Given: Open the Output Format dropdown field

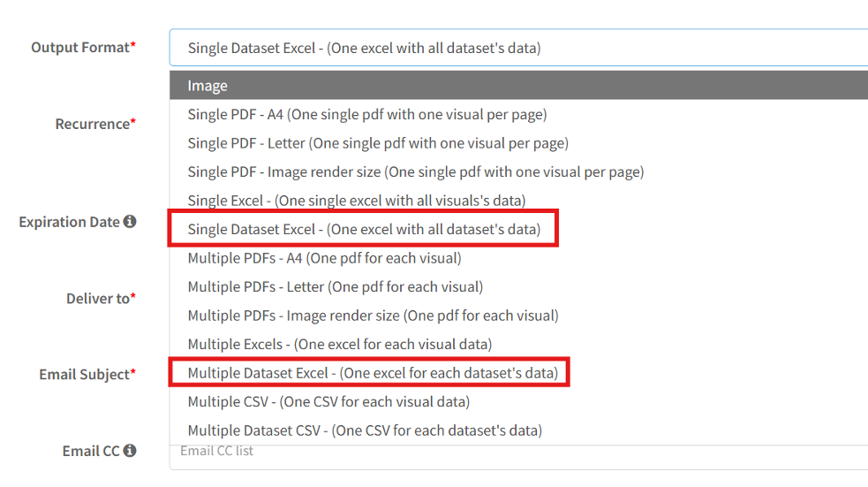Looking at the screenshot, I should (517, 48).
